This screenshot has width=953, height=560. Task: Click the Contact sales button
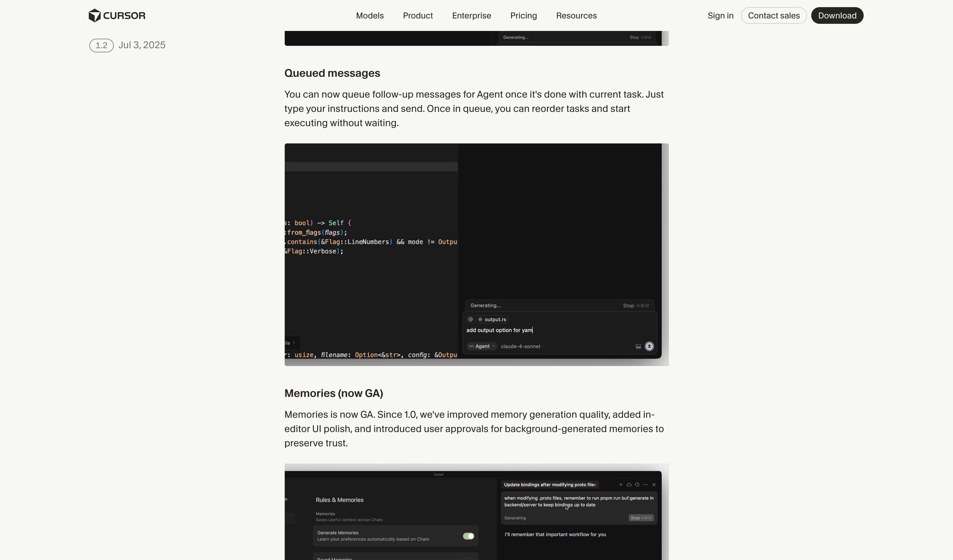coord(773,15)
